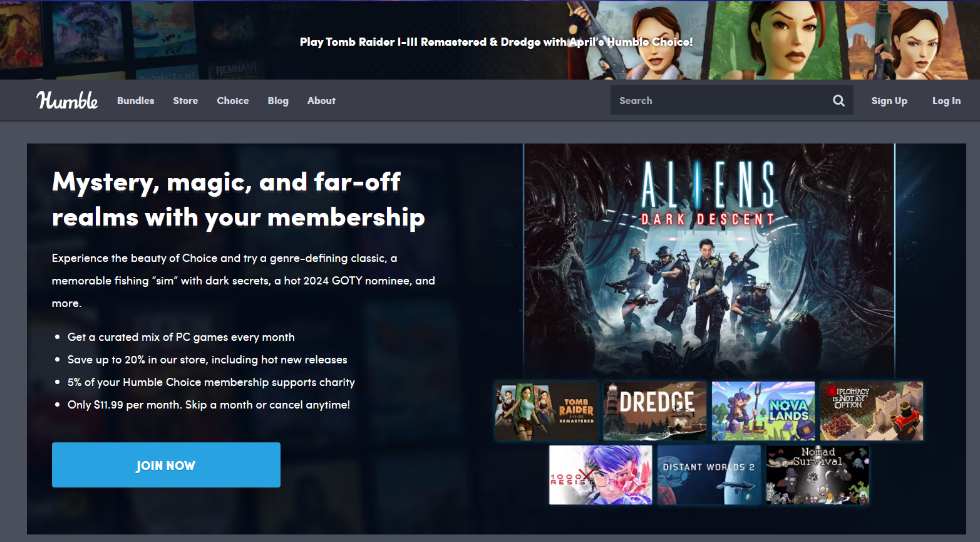The image size is (980, 542).
Task: Select the Distant Worlds 2 thumbnail
Action: pos(709,475)
